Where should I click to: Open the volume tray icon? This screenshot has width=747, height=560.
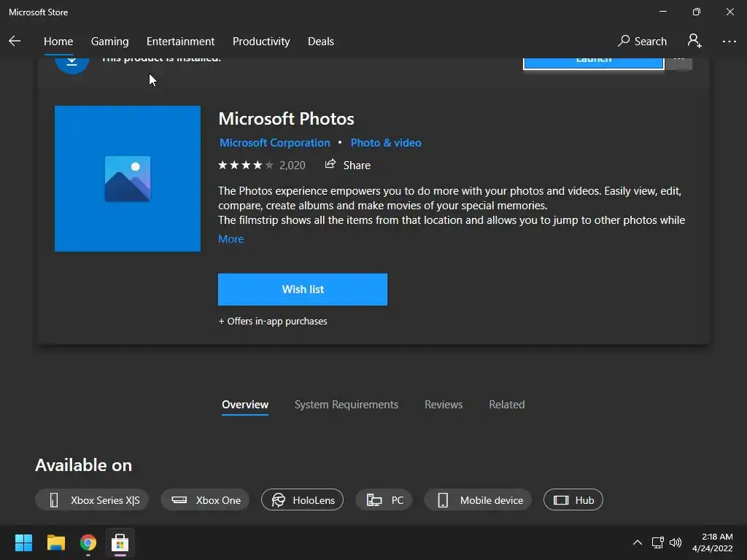click(x=676, y=542)
